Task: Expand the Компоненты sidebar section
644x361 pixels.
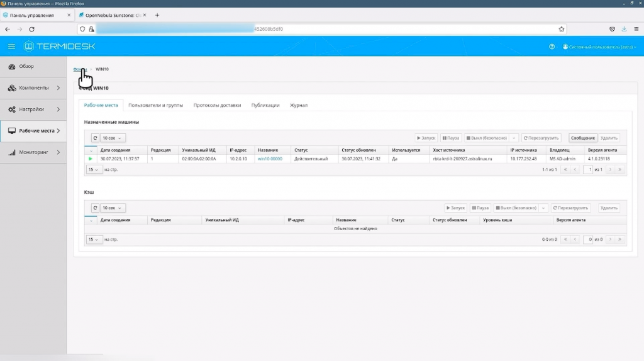Action: click(33, 87)
